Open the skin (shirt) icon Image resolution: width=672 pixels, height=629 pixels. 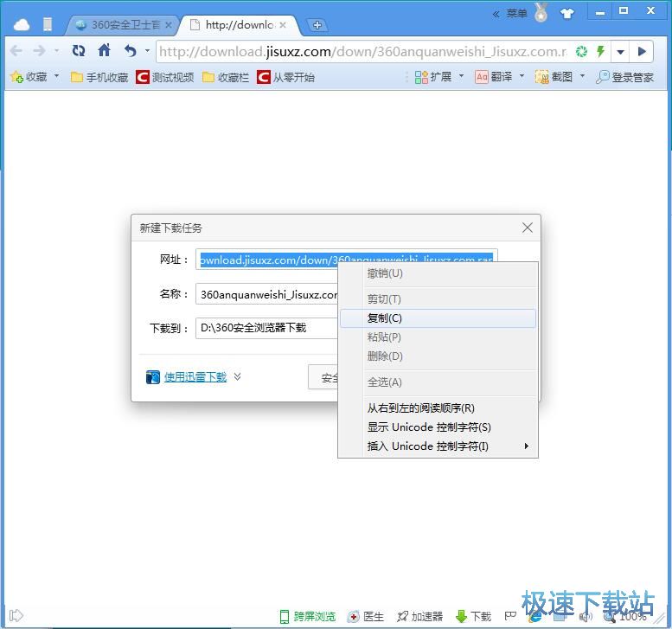pos(567,14)
